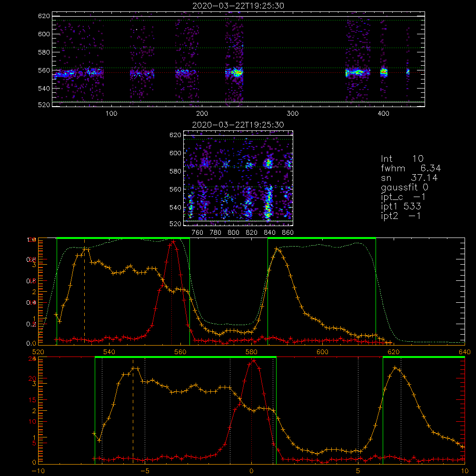Select the 'sn 37.14' readout line

click(x=409, y=178)
